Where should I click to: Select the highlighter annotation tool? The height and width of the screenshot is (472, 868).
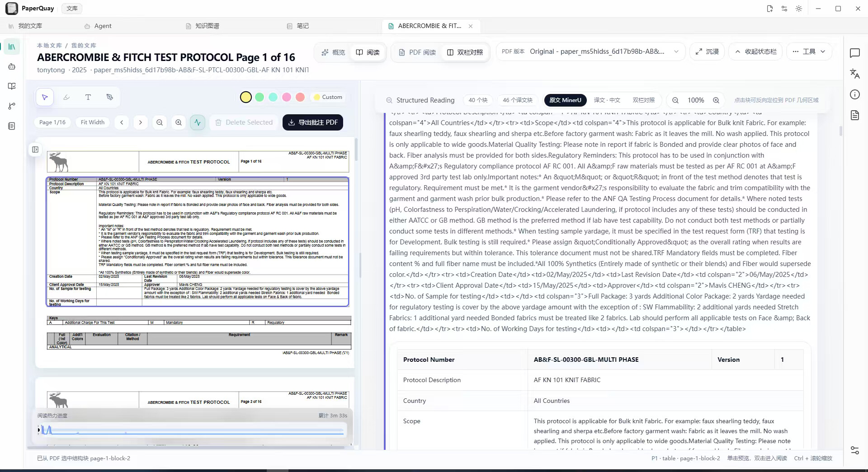(66, 97)
